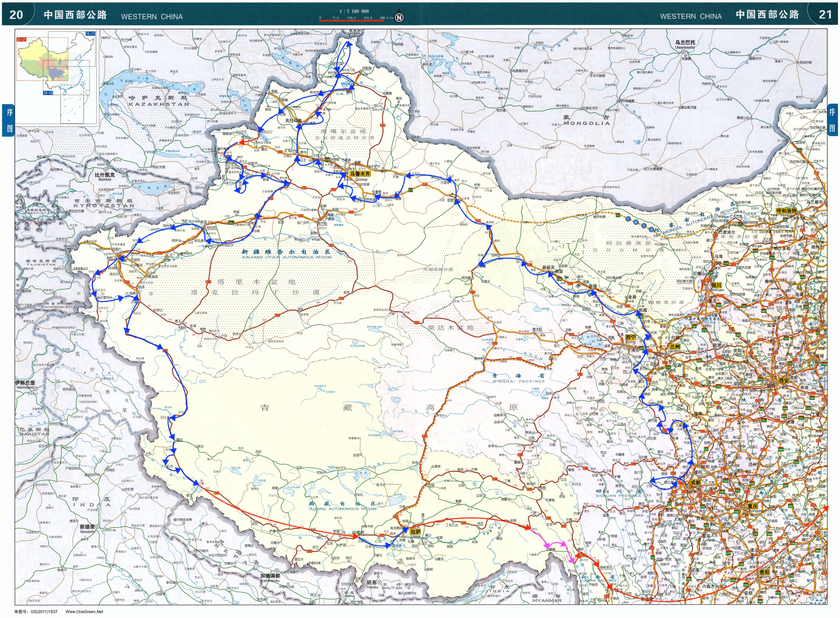Select the 16-17 page label in inset
This screenshot has height=618, width=840.
90,34
